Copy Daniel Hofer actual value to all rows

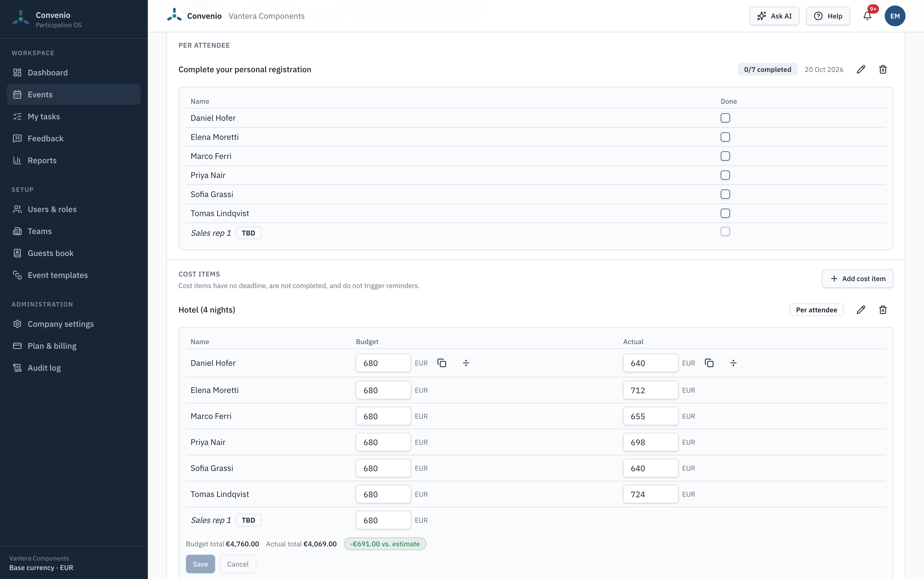[x=709, y=363]
